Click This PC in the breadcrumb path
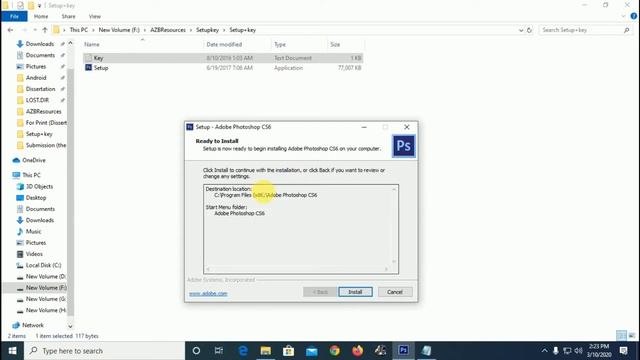The image size is (640, 360). [78, 30]
